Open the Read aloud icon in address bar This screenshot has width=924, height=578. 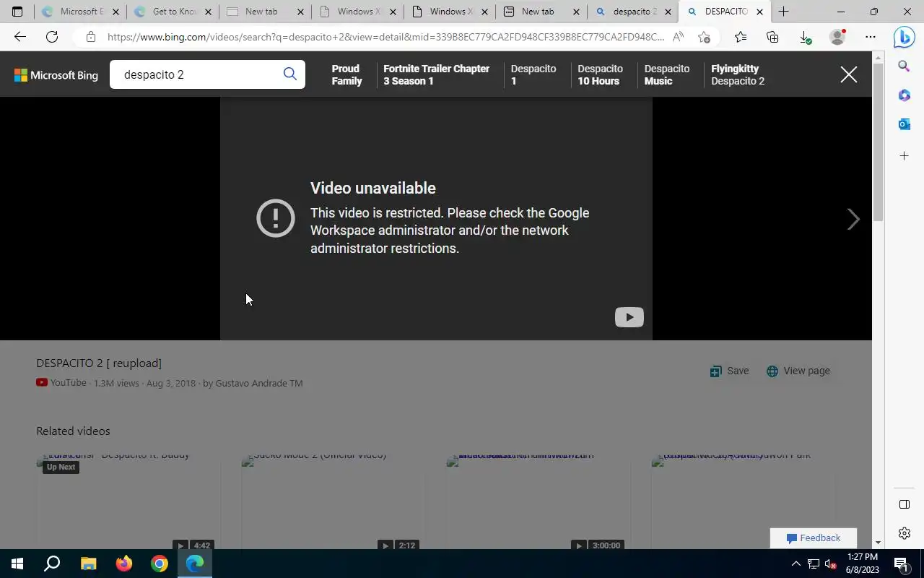[x=678, y=37]
